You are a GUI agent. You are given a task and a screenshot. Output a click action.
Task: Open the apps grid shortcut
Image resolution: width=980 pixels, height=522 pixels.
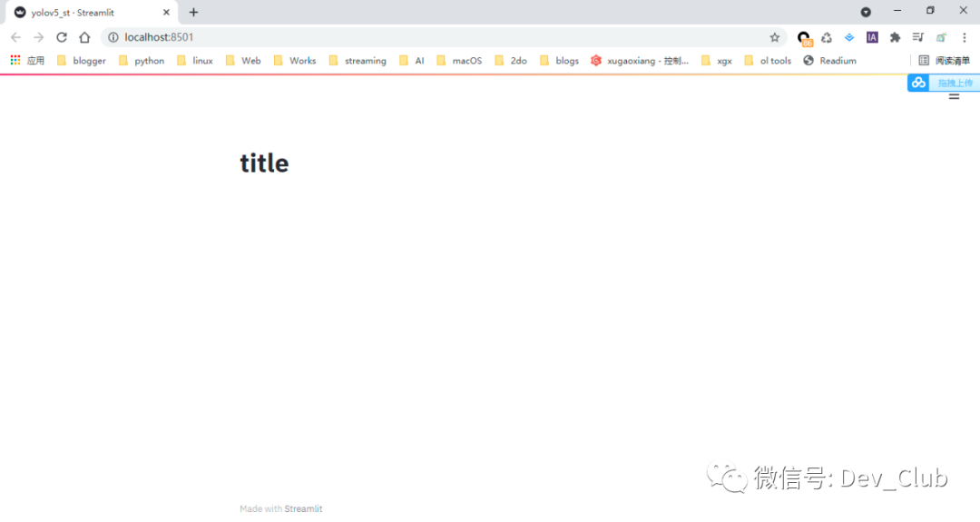[x=27, y=61]
